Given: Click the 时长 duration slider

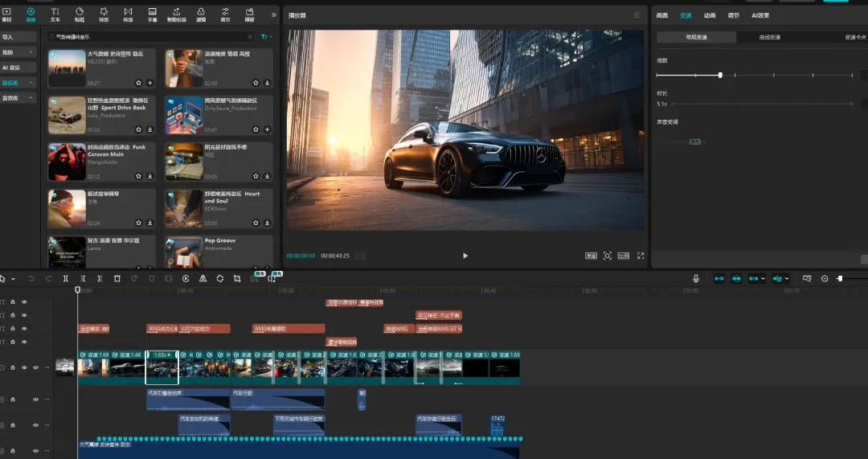Looking at the screenshot, I should coord(762,104).
